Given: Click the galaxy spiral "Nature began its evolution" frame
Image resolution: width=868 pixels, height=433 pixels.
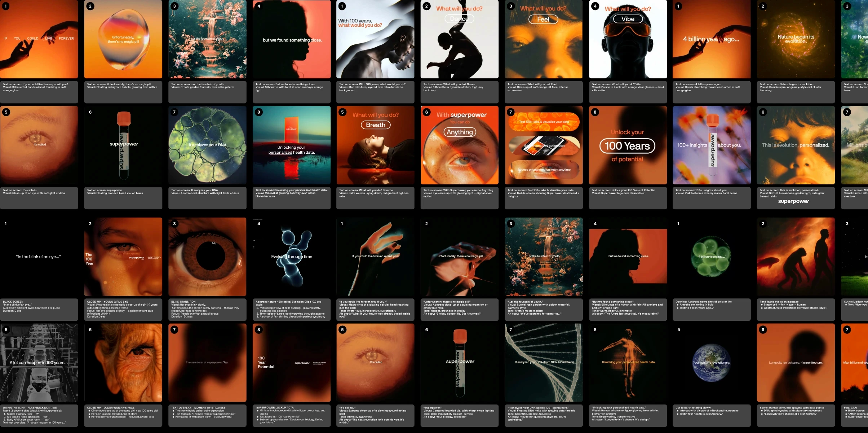Looking at the screenshot, I should (796, 39).
